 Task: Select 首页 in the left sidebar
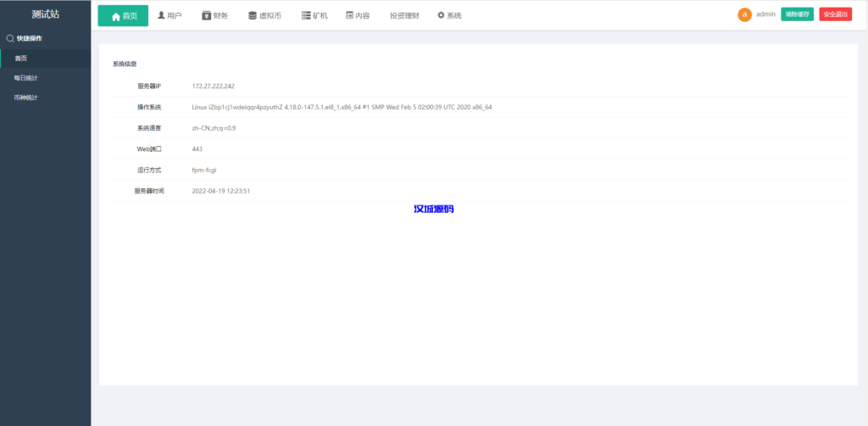tap(21, 59)
